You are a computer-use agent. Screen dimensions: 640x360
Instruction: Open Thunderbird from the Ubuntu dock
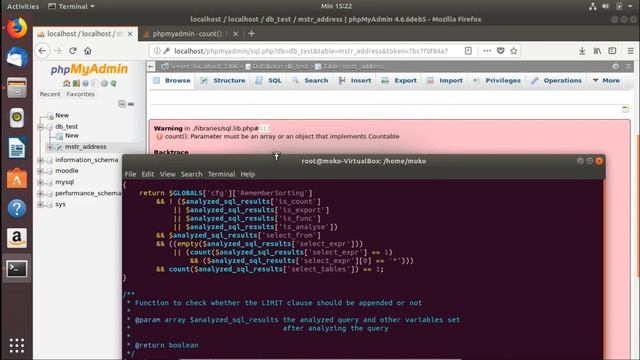(17, 58)
